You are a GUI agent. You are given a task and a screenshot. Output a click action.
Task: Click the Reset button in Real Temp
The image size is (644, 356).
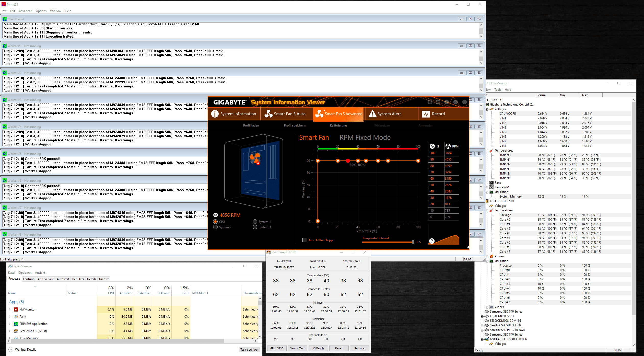coord(339,348)
